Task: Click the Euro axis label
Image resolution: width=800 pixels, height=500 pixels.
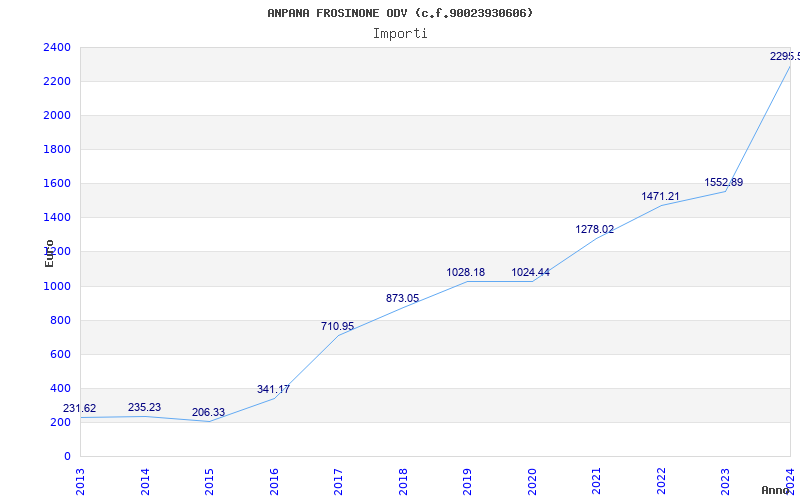Action: coord(49,254)
